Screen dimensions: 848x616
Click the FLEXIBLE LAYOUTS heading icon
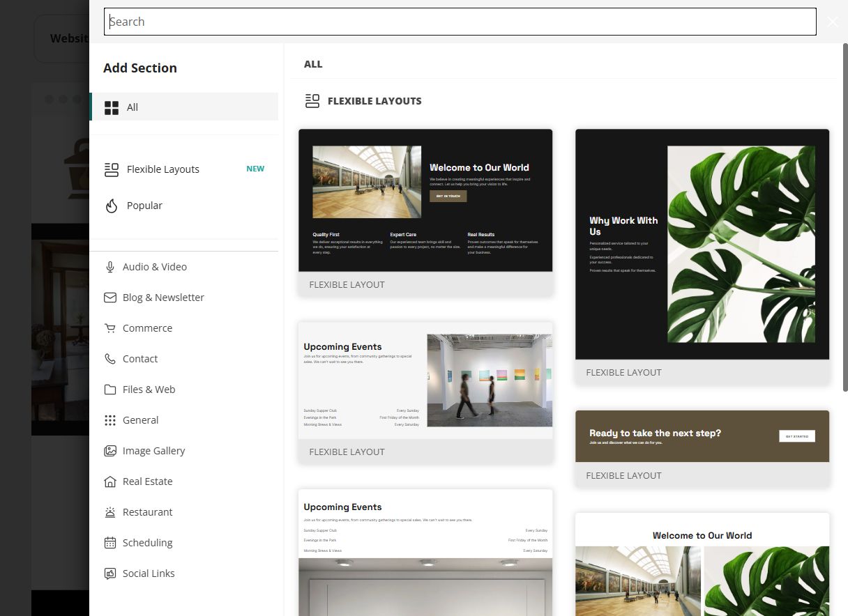pos(312,101)
